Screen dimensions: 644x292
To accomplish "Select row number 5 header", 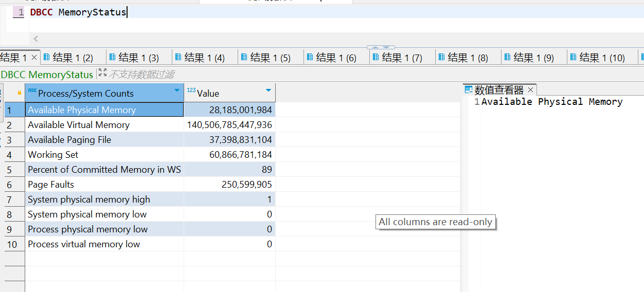I will [x=9, y=170].
